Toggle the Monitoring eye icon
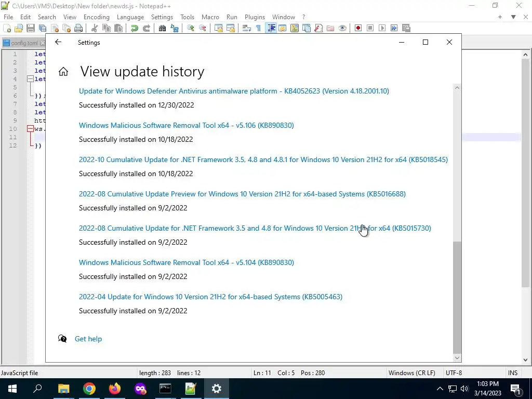 click(342, 28)
